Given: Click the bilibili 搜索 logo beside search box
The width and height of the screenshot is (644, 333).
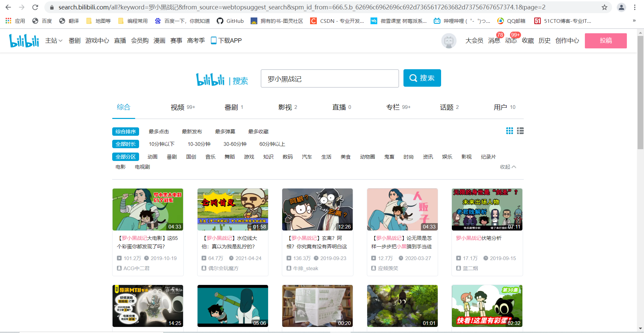Looking at the screenshot, I should tap(222, 80).
